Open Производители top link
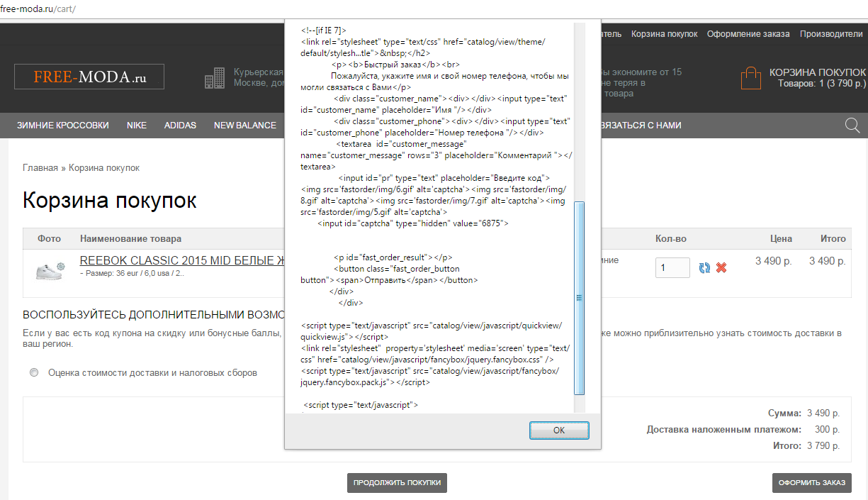The height and width of the screenshot is (500, 868). click(x=831, y=34)
